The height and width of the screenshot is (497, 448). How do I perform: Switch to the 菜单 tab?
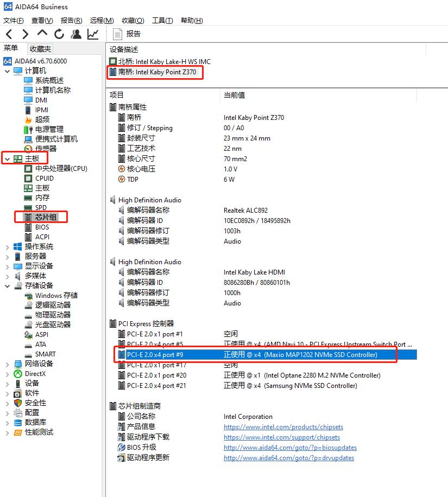[11, 48]
